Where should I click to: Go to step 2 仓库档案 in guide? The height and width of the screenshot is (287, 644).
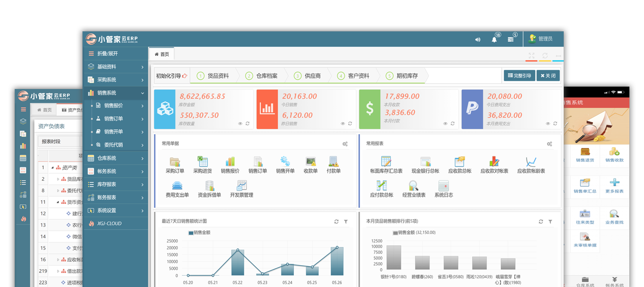(262, 76)
